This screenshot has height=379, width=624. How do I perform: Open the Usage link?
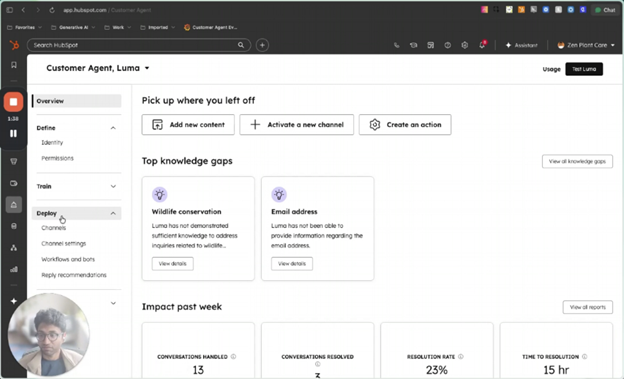[551, 69]
